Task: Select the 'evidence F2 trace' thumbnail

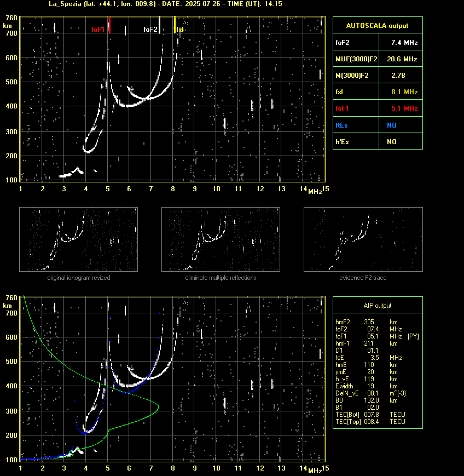Action: [x=363, y=239]
